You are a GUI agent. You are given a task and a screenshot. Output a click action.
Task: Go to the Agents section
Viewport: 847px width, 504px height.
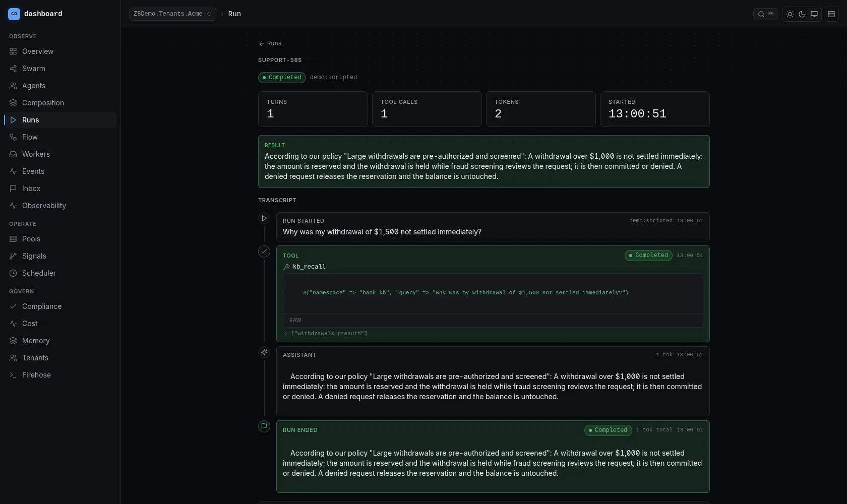click(x=60, y=86)
